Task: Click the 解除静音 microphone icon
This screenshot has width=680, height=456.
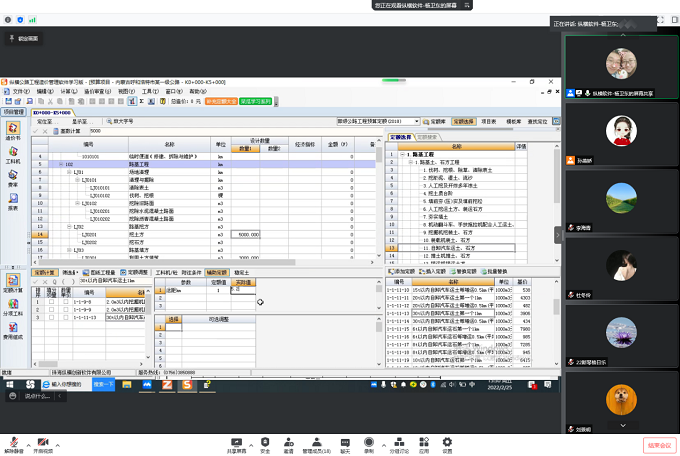Action: (15, 441)
